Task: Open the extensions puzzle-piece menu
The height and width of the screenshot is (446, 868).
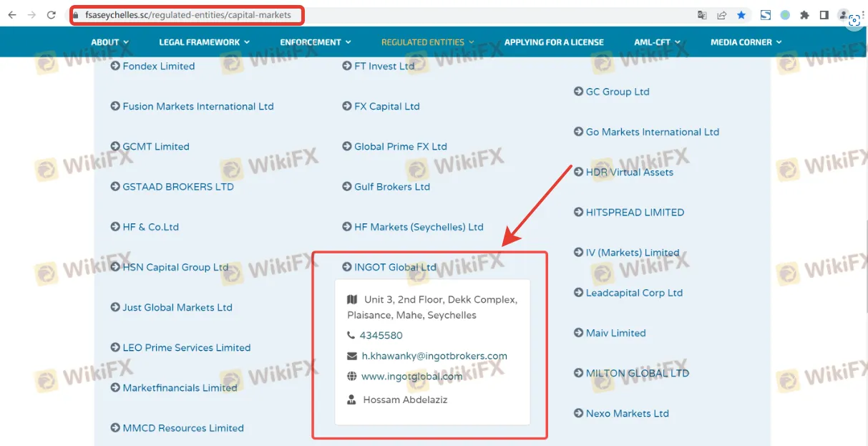Action: click(x=804, y=15)
